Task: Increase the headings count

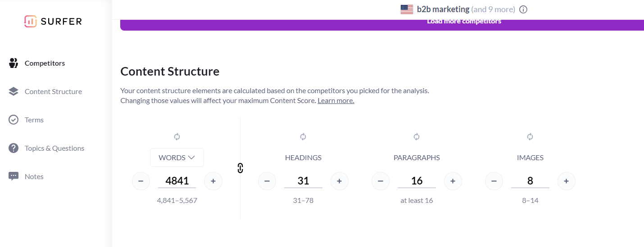Action: tap(340, 181)
